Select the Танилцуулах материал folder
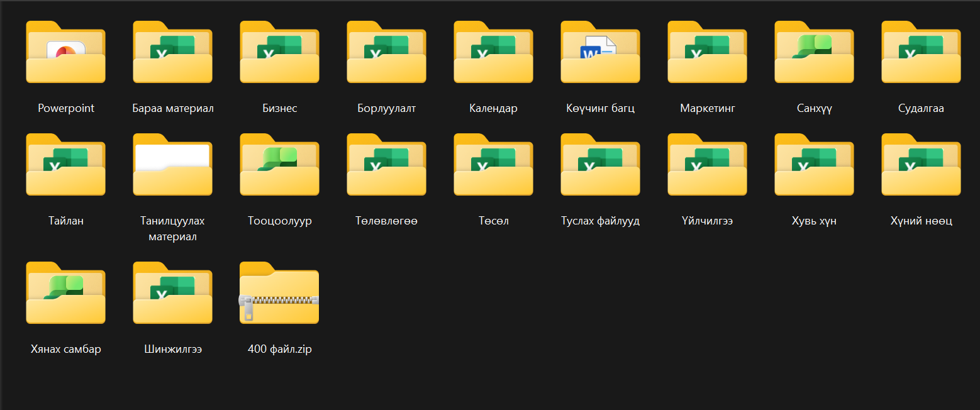980x410 pixels. (x=172, y=165)
